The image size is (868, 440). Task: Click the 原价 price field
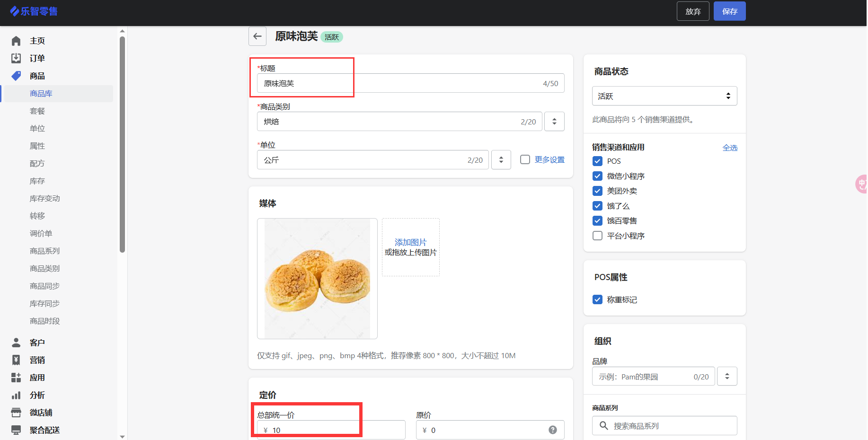(490, 430)
